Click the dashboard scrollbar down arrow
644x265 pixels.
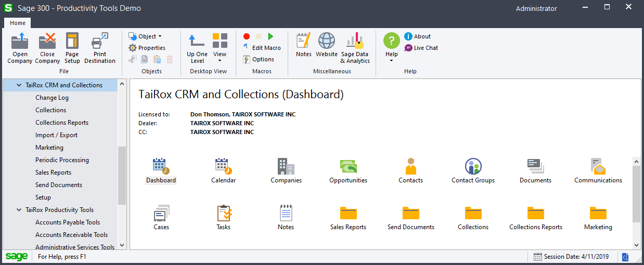point(636,245)
